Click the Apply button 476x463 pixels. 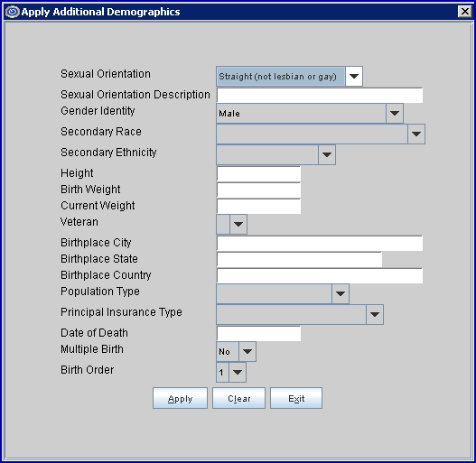coord(180,398)
